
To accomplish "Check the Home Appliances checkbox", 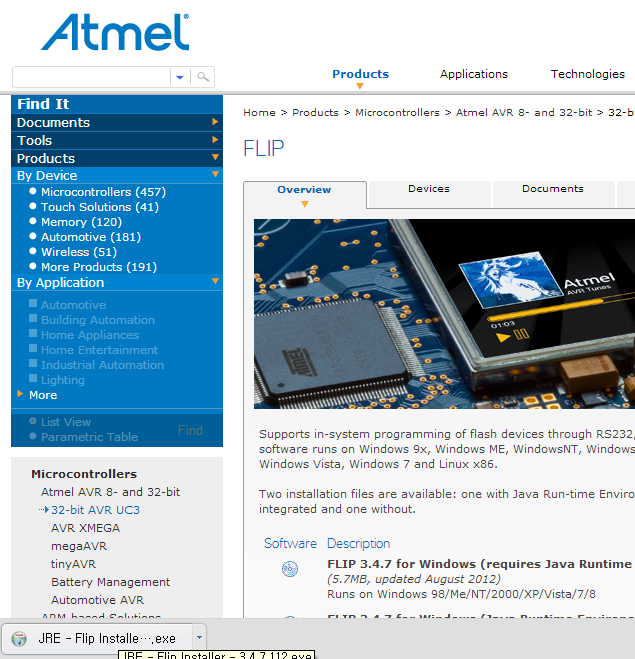I will pos(33,333).
